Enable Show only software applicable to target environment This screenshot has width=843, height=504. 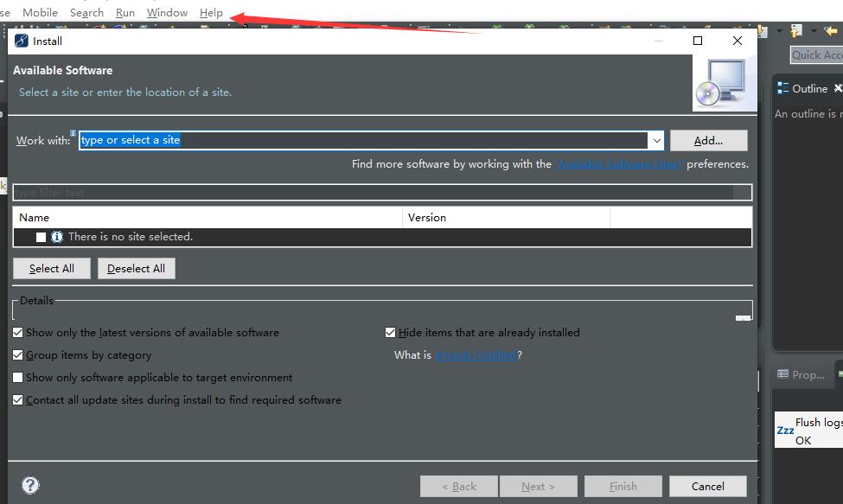click(x=18, y=378)
